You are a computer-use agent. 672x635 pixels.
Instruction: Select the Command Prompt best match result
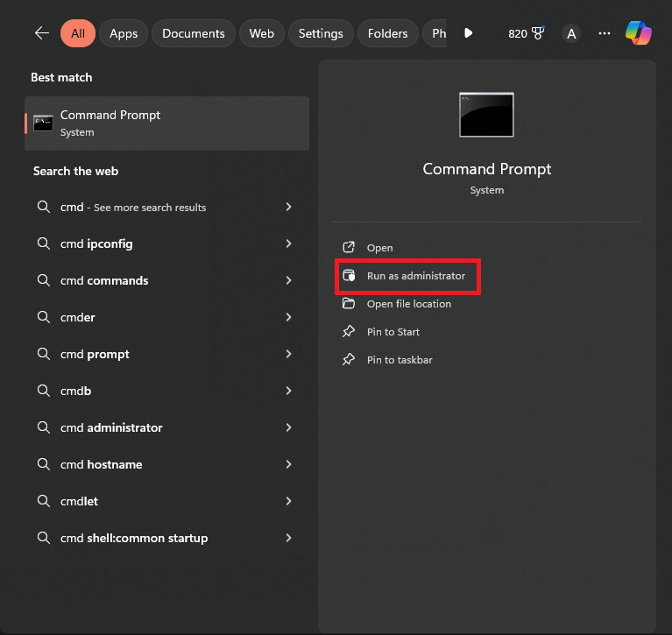pyautogui.click(x=166, y=123)
